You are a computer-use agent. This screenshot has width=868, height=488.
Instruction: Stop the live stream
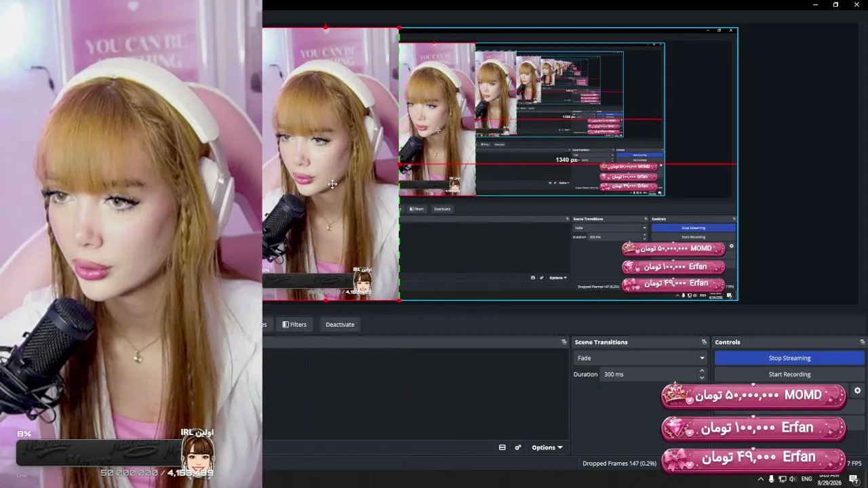789,358
